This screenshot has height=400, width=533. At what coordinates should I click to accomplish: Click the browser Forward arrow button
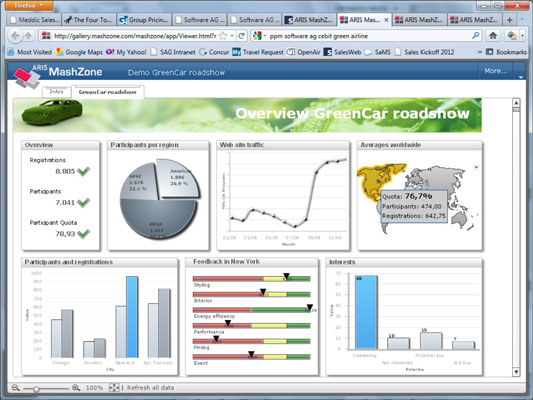28,36
